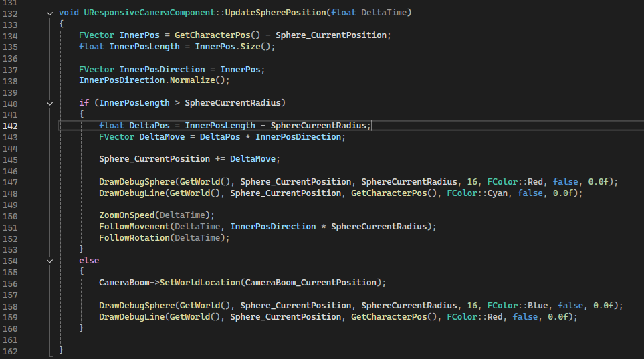The width and height of the screenshot is (644, 359).
Task: Click the FColor::Cyan color argument
Action: tap(479, 193)
